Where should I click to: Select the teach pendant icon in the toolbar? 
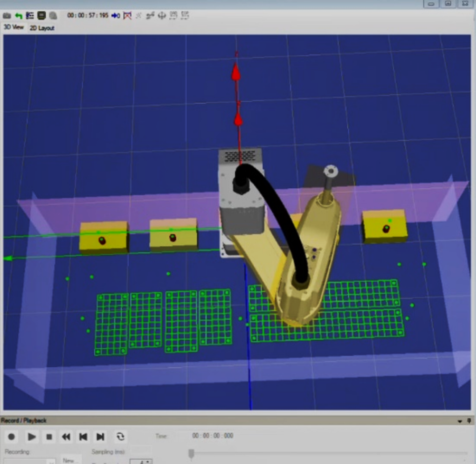click(x=41, y=15)
